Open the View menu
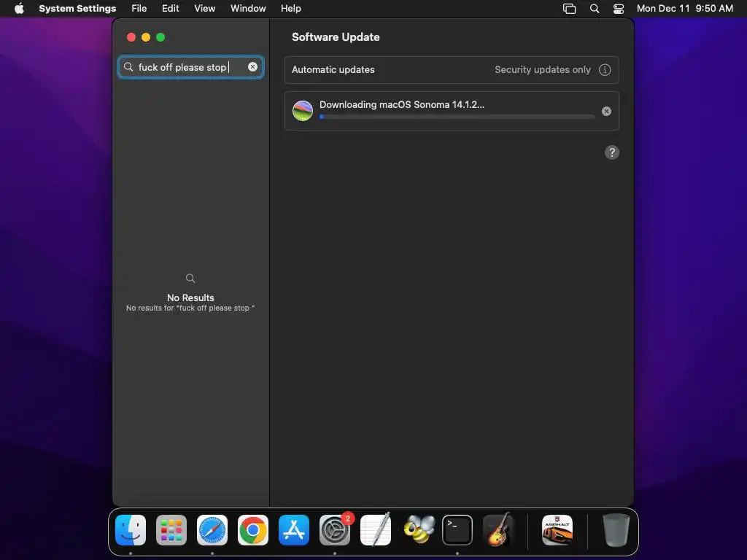The width and height of the screenshot is (747, 560). pyautogui.click(x=204, y=9)
